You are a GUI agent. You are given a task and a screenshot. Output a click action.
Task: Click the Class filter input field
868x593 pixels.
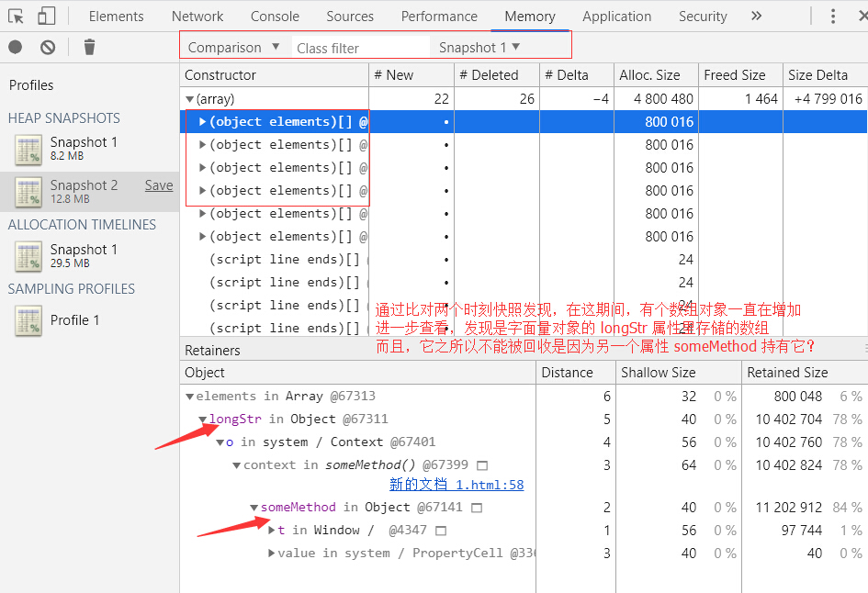click(x=360, y=48)
